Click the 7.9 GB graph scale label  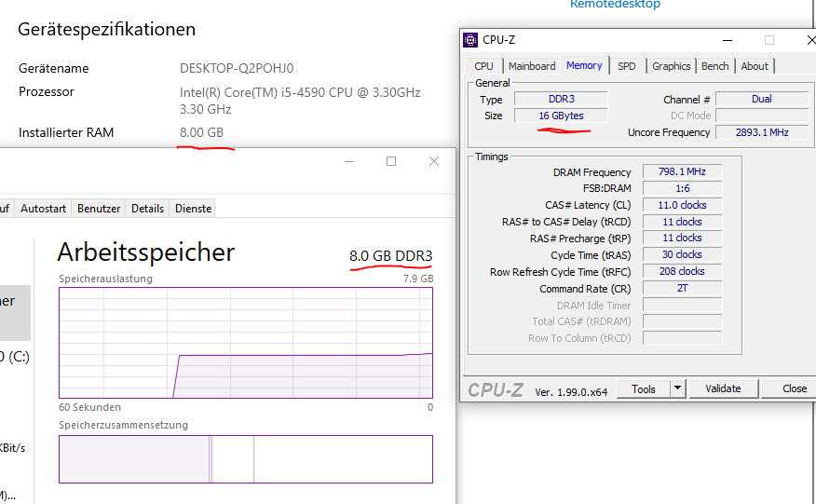pos(418,279)
